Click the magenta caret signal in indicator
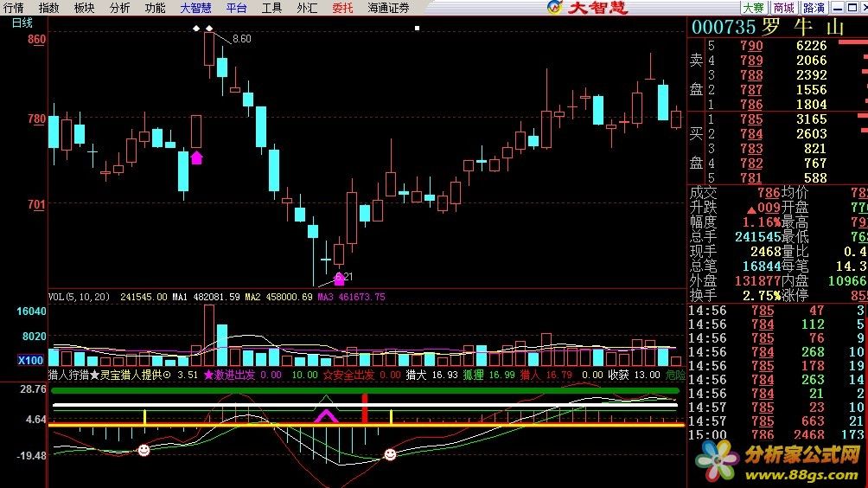The width and height of the screenshot is (868, 488). coord(326,416)
